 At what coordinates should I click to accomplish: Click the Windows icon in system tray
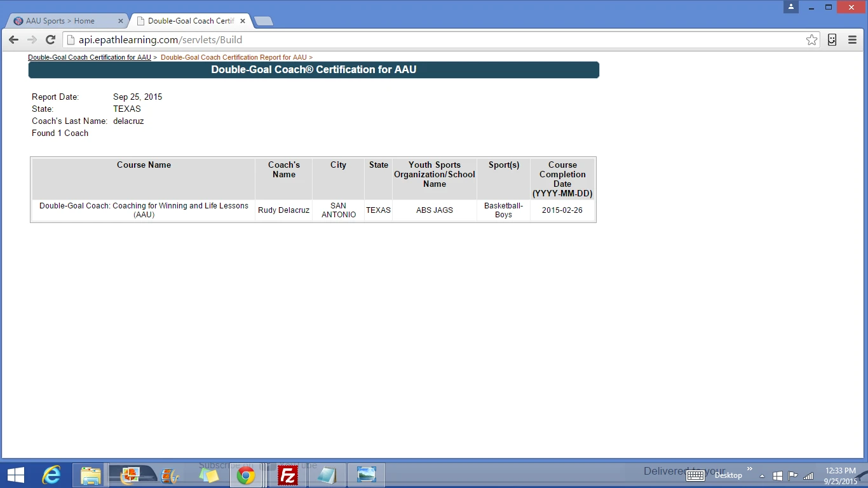(777, 475)
